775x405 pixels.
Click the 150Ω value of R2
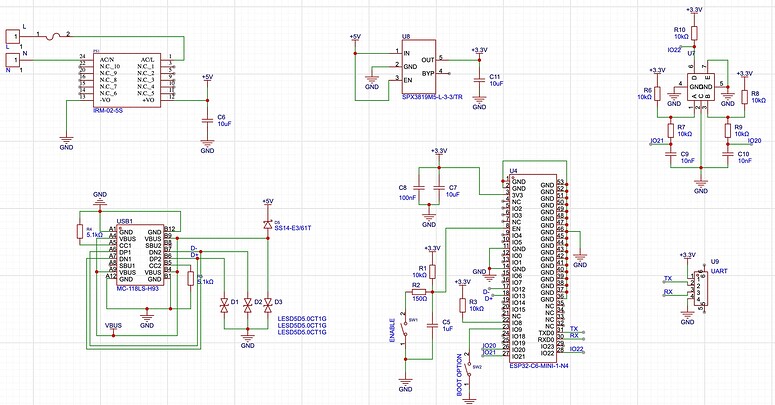[x=419, y=299]
